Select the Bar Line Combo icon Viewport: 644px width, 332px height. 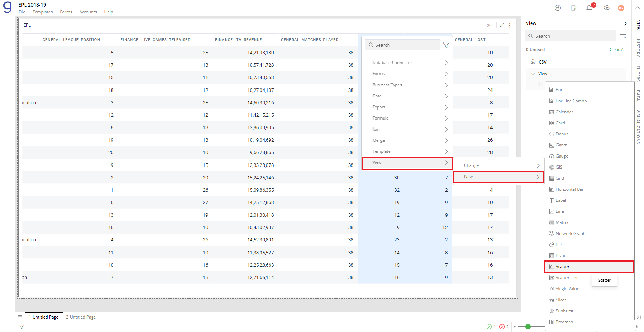(551, 101)
